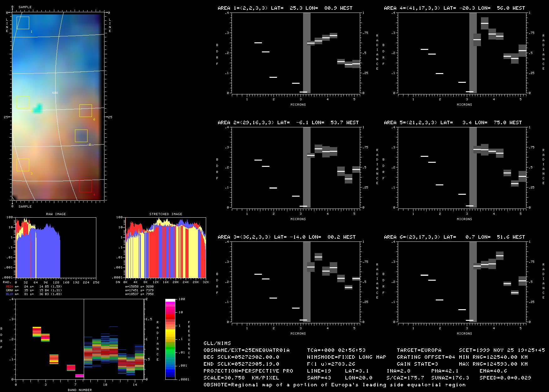The width and height of the screenshot is (549, 392).
Task: Click the 'OBSNAME/EXT=25ENEQUATR01A' text
Action: click(247, 350)
